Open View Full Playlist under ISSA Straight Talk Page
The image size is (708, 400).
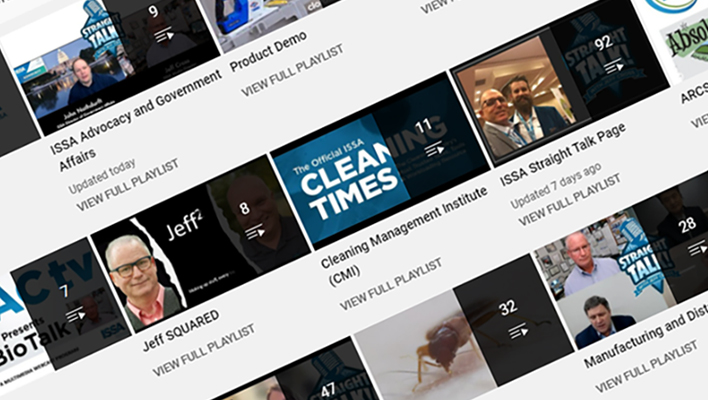569,200
